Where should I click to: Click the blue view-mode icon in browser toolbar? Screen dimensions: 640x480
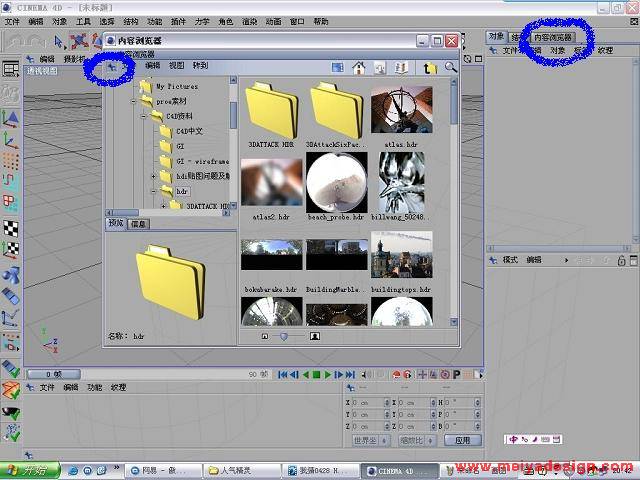tap(338, 67)
